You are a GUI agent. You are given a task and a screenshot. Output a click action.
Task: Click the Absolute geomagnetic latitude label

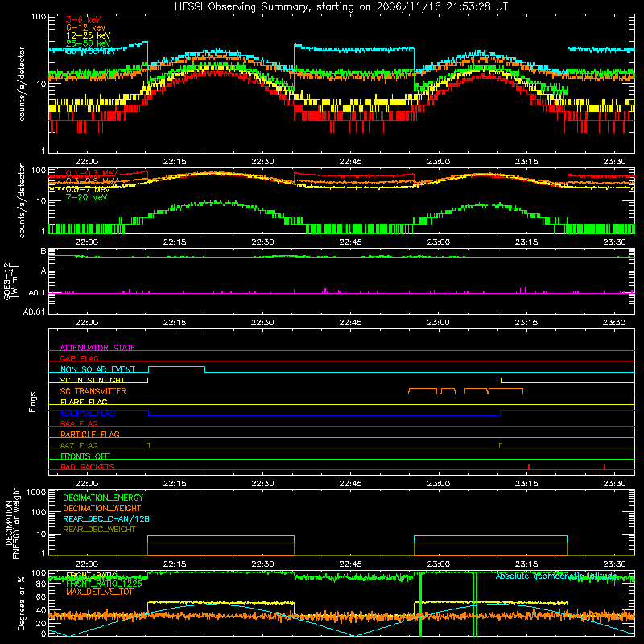[556, 576]
